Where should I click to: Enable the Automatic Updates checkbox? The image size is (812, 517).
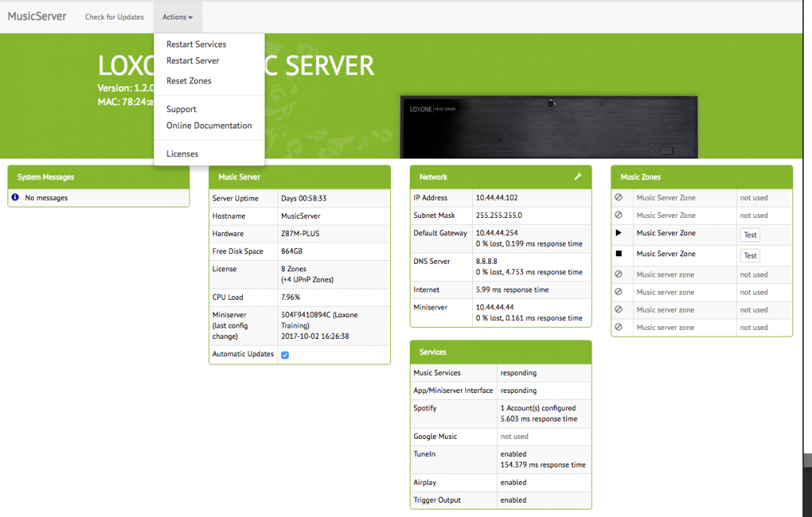(x=284, y=354)
